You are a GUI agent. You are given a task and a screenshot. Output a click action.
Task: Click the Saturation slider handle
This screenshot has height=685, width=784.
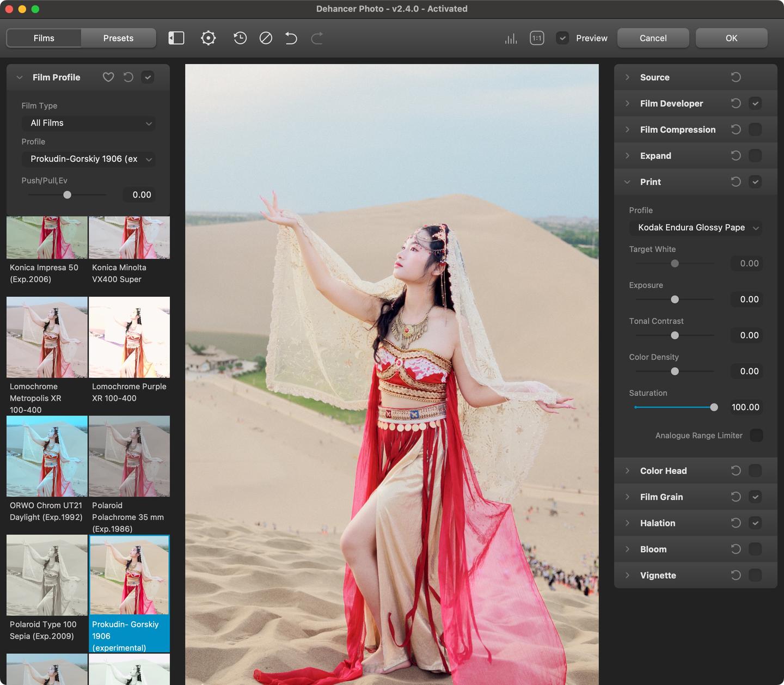pyautogui.click(x=714, y=407)
